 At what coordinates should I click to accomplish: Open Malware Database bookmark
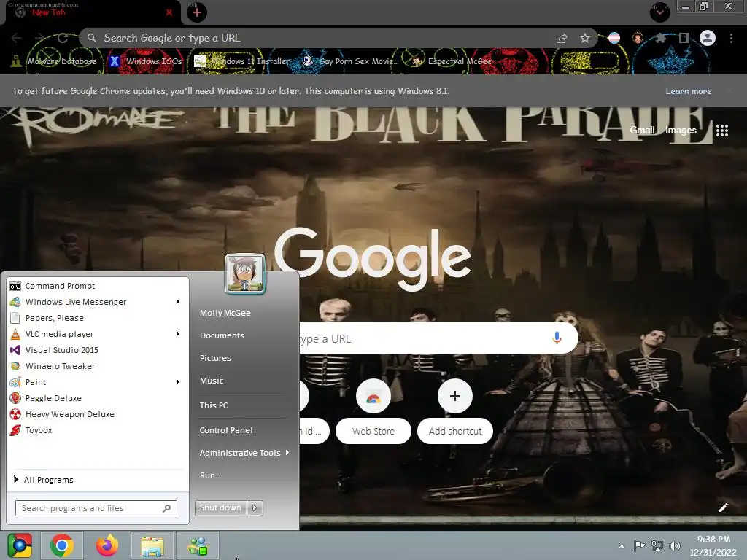pyautogui.click(x=54, y=61)
